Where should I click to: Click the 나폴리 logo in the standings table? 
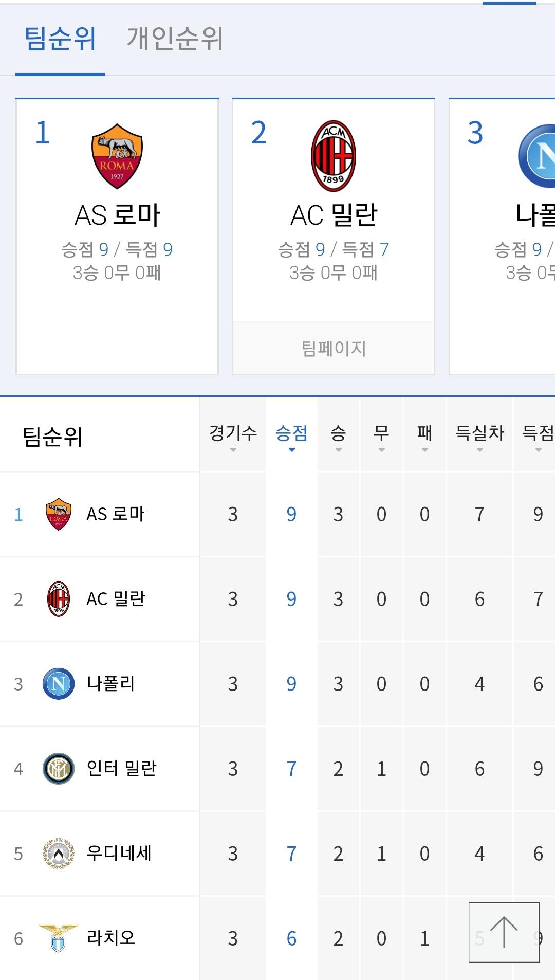59,683
